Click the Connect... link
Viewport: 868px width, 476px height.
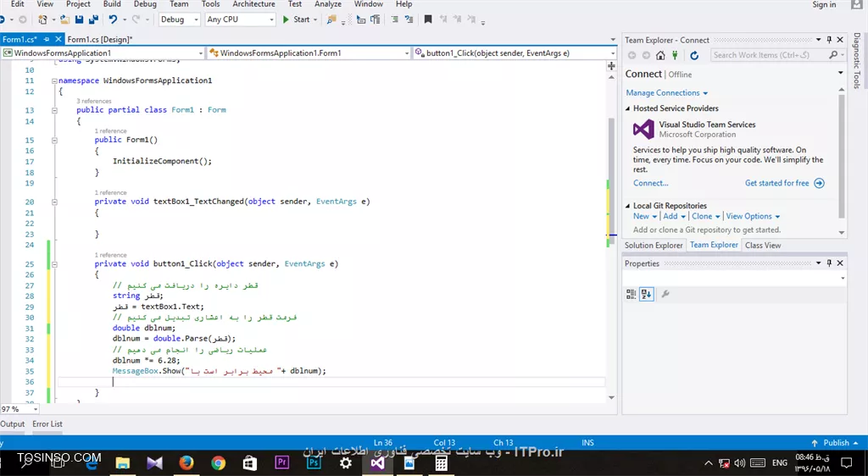coord(650,183)
